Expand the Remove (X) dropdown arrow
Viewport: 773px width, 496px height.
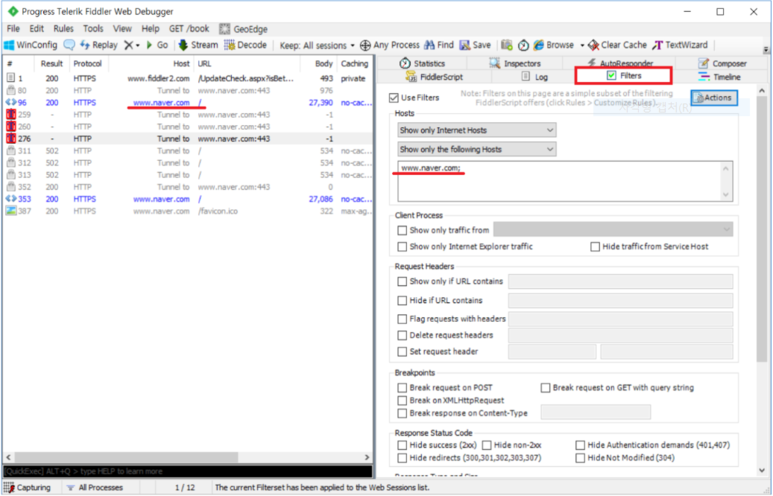[x=138, y=45]
